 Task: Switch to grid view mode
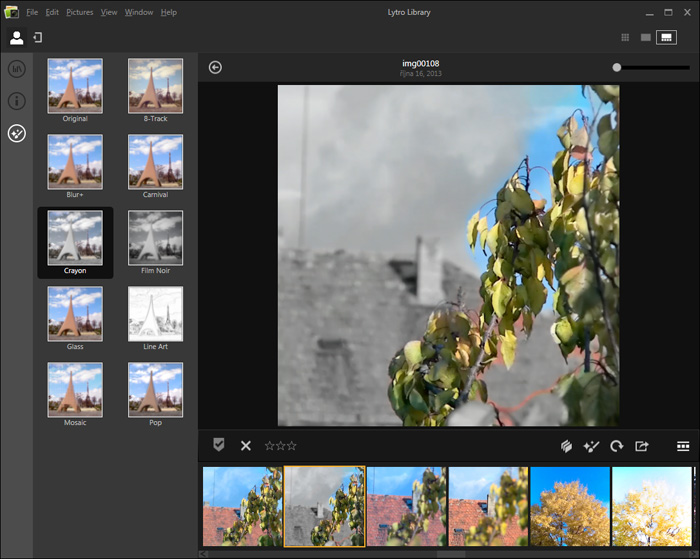click(x=625, y=38)
